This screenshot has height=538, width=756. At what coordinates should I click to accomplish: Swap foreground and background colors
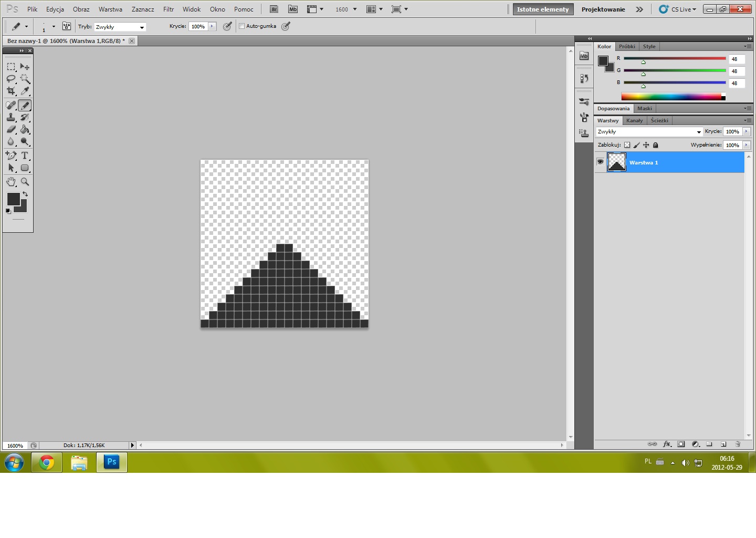25,194
